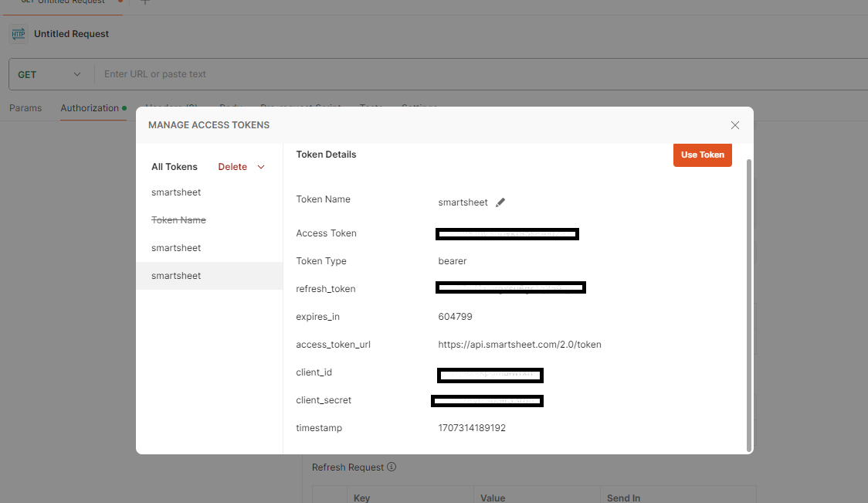The image size is (868, 503).
Task: Click the expires_in value 604799
Action: pyautogui.click(x=455, y=317)
